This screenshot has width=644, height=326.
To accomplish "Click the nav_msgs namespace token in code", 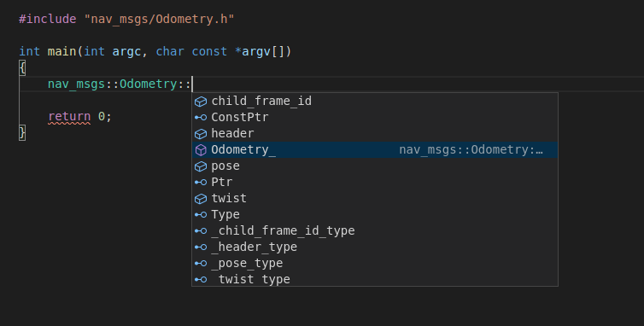I will coord(76,84).
